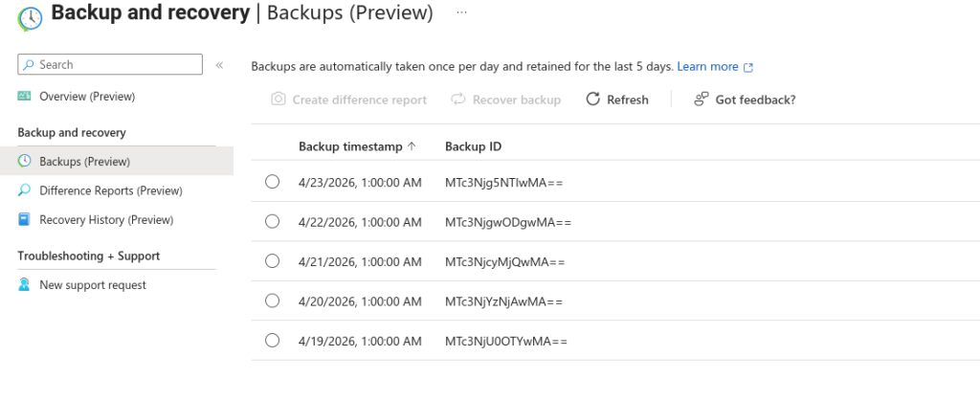This screenshot has height=401, width=980.
Task: Click the Backup and recovery clock icon in header
Action: click(30, 19)
